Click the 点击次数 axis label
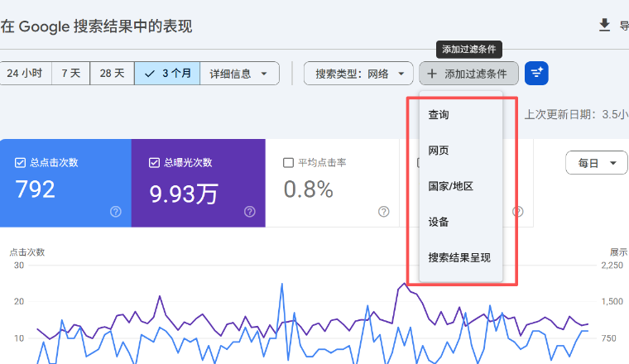This screenshot has width=629, height=364. 26,252
